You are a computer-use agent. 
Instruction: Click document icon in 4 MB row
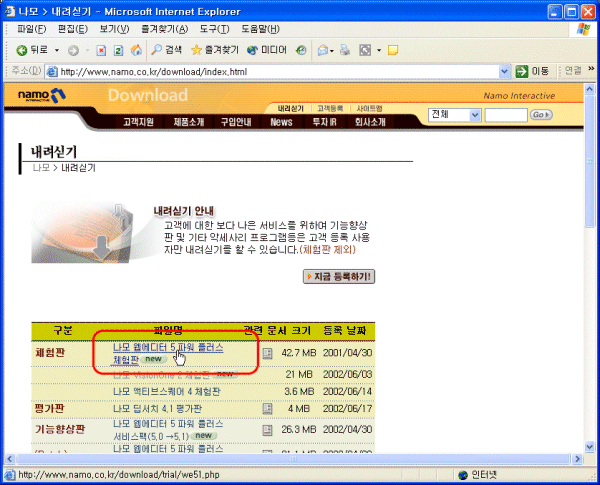pos(267,409)
